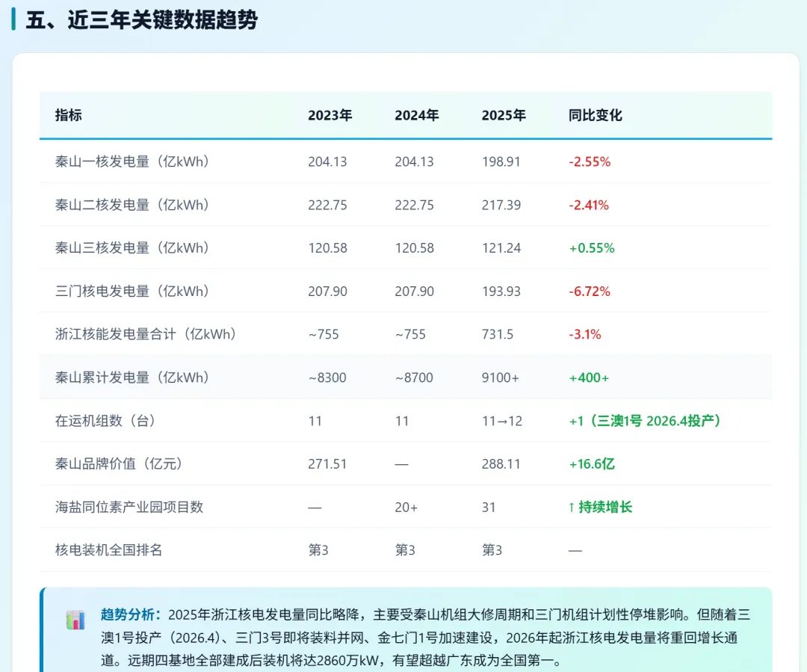Select row label 秦山品牌价值（亿元）
Image resolution: width=807 pixels, height=672 pixels.
pos(119,464)
